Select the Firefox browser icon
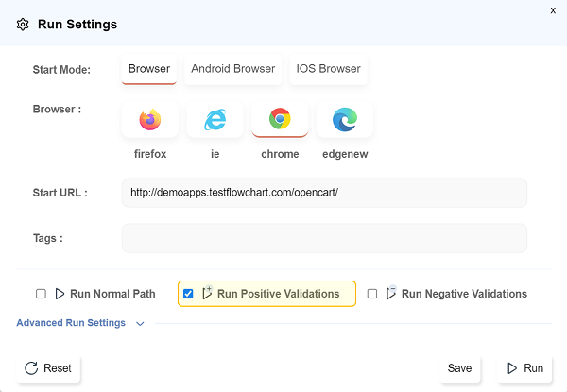 [x=149, y=120]
